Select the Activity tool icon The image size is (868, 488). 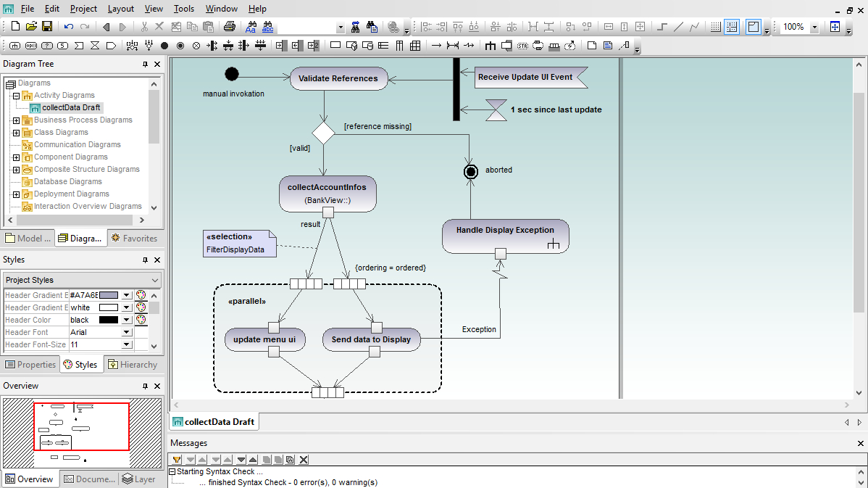tap(491, 46)
